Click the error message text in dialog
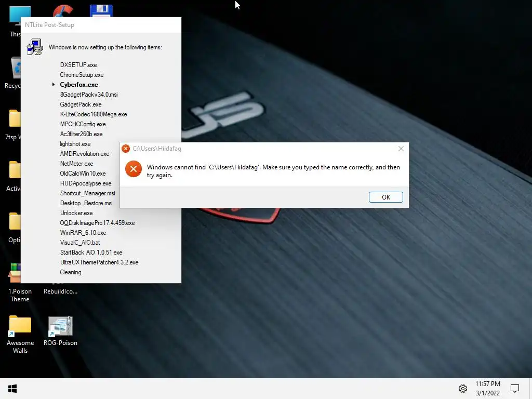The image size is (532, 399). click(x=273, y=171)
